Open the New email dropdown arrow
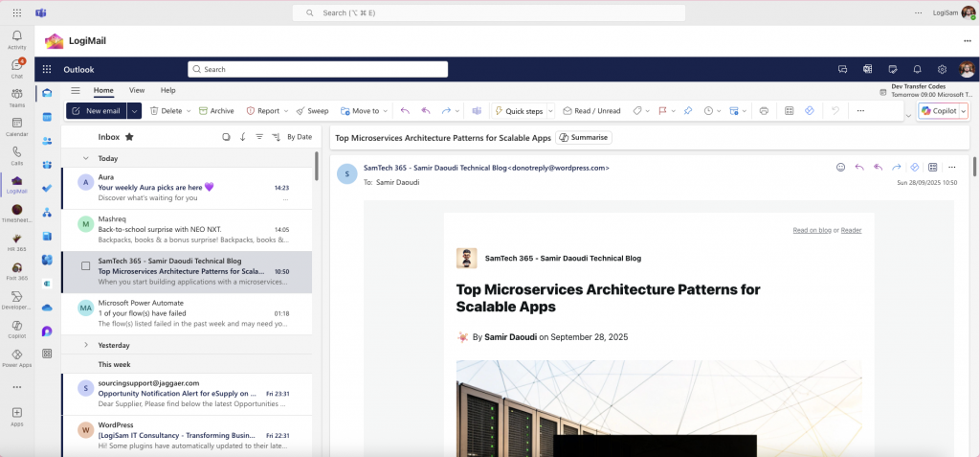980x457 pixels. click(134, 111)
